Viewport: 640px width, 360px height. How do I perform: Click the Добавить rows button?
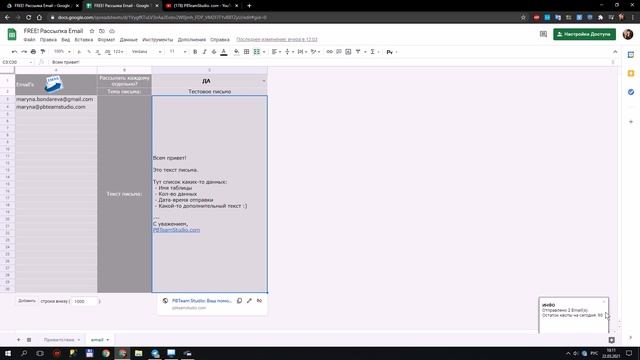tap(27, 301)
